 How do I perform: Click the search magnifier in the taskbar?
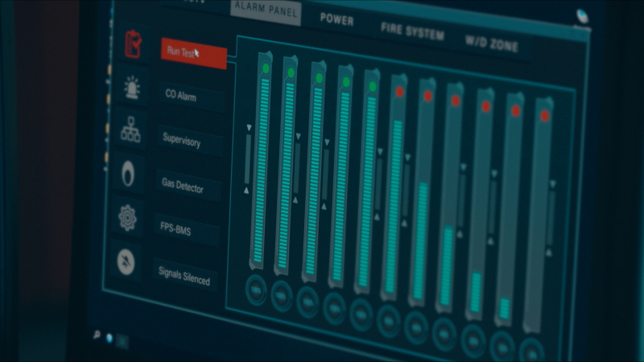pos(97,335)
